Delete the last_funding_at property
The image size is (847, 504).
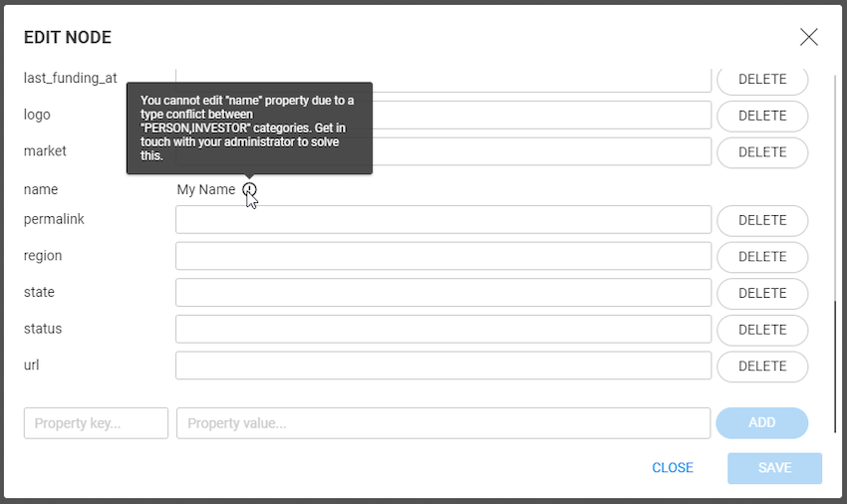pyautogui.click(x=762, y=80)
